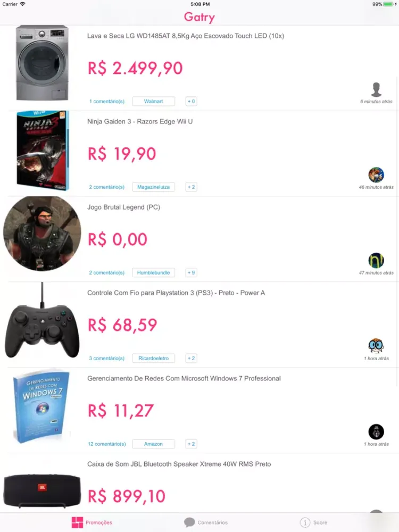View the 12 comentário(s) link

(107, 444)
